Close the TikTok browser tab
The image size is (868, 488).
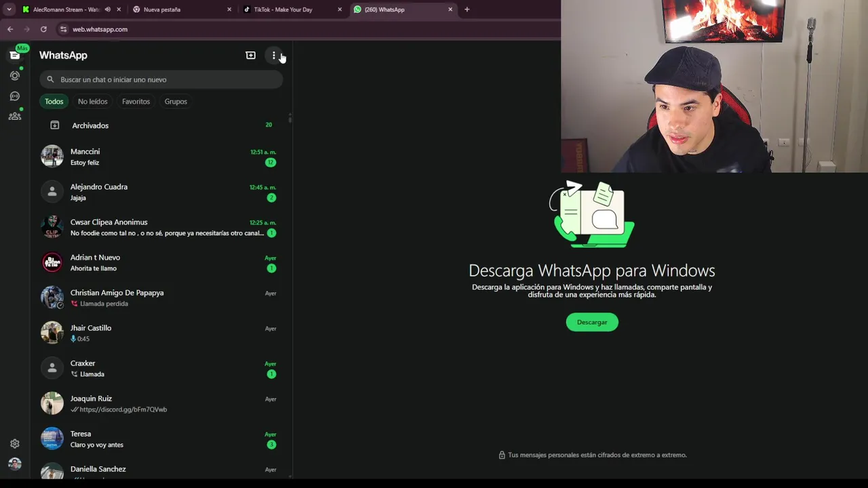pyautogui.click(x=340, y=9)
